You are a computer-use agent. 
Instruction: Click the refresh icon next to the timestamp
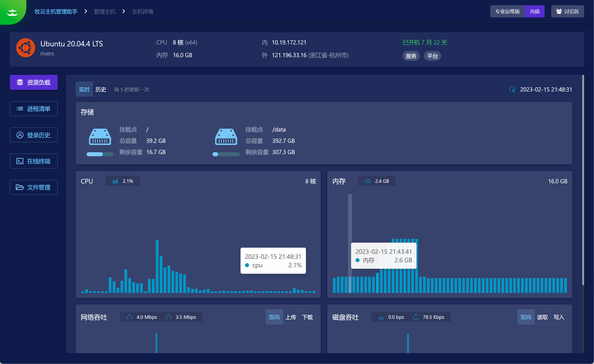[512, 89]
